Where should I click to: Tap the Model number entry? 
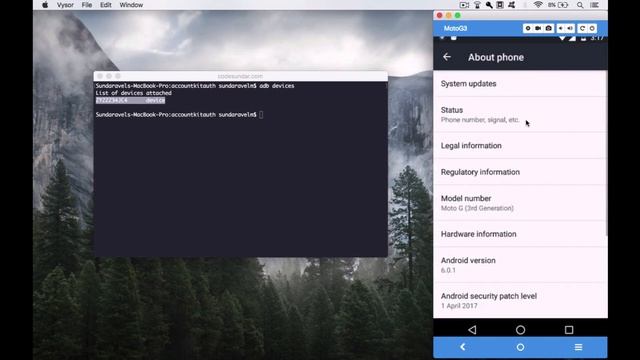point(520,203)
